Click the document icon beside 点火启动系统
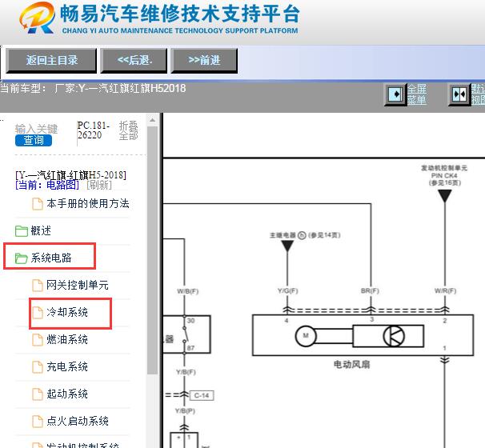The height and width of the screenshot is (448, 485). coord(38,422)
